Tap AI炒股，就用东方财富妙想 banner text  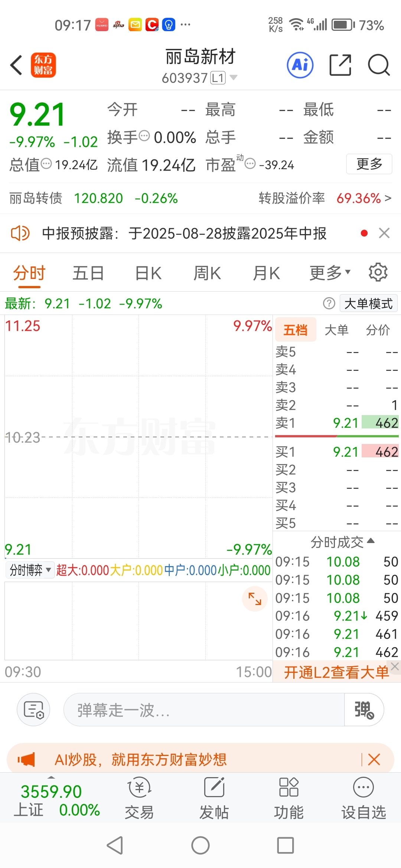click(140, 760)
